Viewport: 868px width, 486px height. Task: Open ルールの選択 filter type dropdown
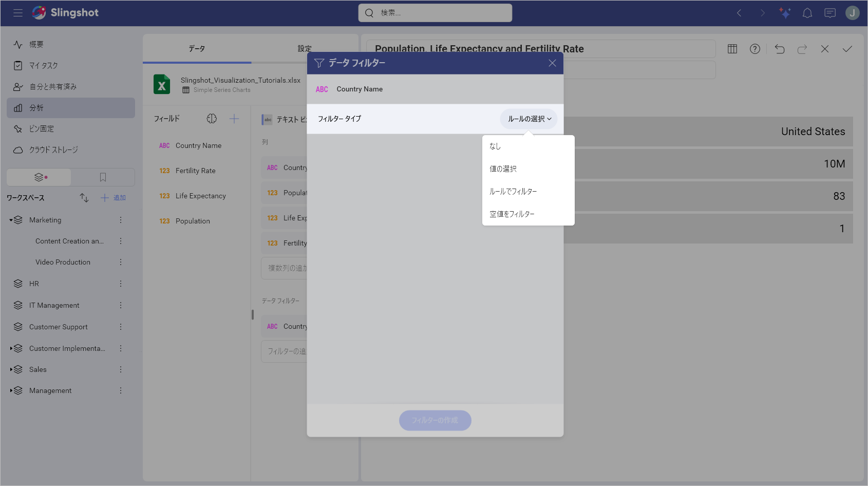[529, 119]
